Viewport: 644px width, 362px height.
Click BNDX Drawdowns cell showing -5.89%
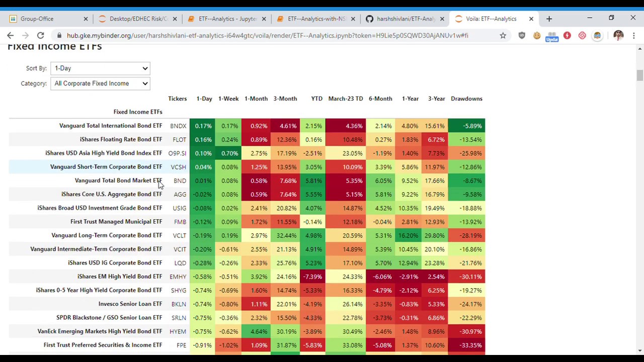tap(466, 126)
